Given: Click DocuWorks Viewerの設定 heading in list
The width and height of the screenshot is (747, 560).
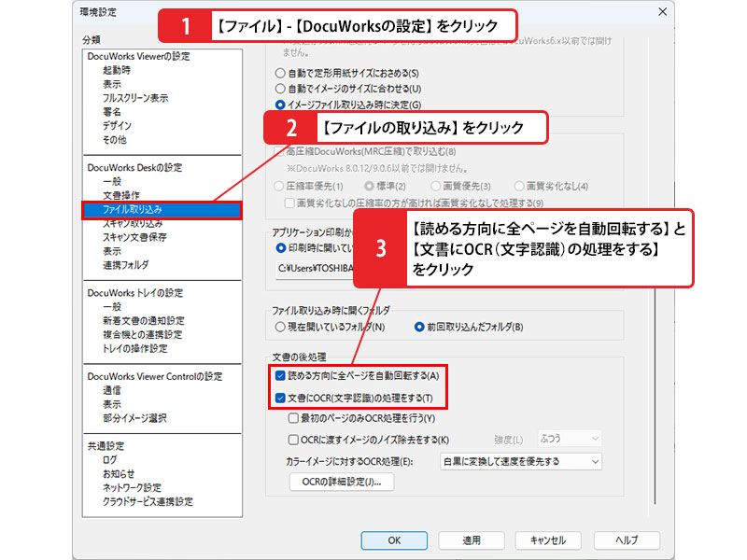Looking at the screenshot, I should pos(138,56).
